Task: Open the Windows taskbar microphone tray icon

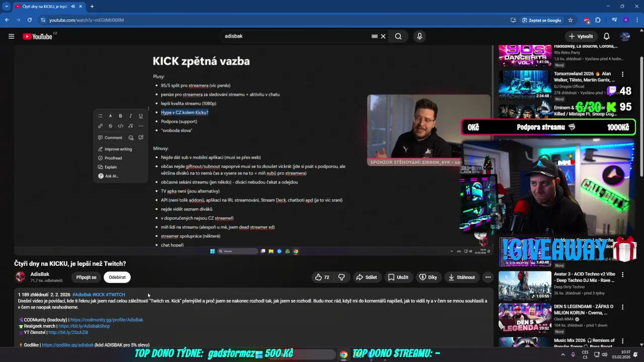Action: point(573,354)
